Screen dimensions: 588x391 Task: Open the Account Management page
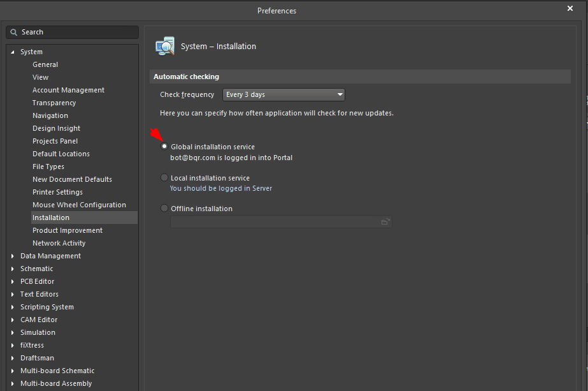click(x=68, y=90)
